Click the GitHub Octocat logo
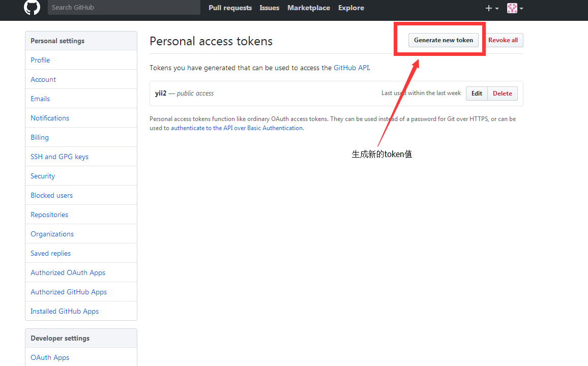Viewport: 588px width, 366px height. 32,8
